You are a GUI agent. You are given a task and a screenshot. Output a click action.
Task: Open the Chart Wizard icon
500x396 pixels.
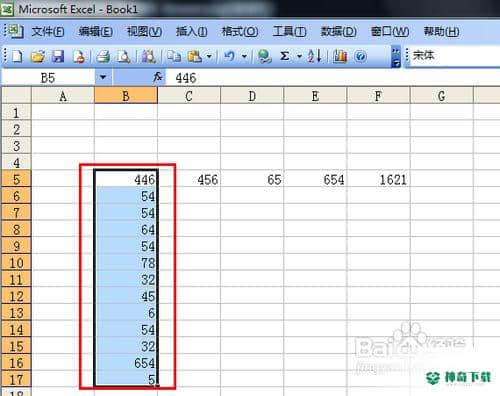coord(340,56)
